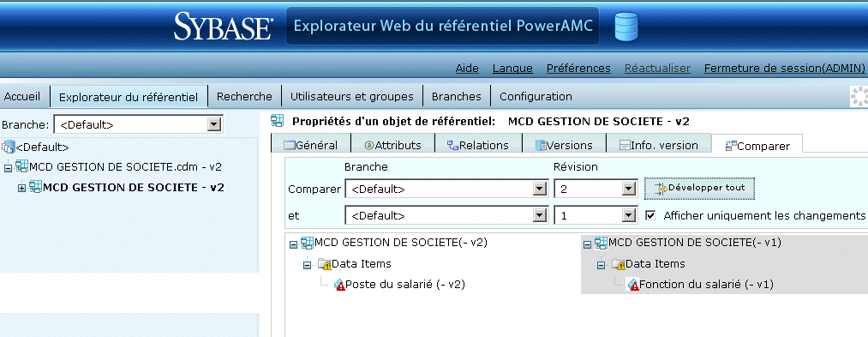
Task: Open the 'et' branch dropdown
Action: click(x=540, y=215)
